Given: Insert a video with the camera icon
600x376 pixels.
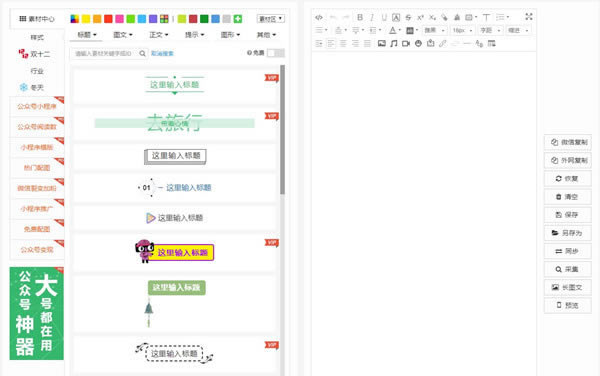Looking at the screenshot, I should [406, 43].
